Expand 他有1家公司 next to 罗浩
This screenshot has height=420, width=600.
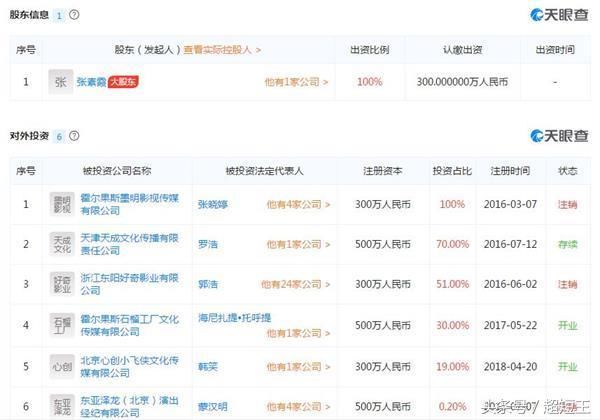coord(298,244)
